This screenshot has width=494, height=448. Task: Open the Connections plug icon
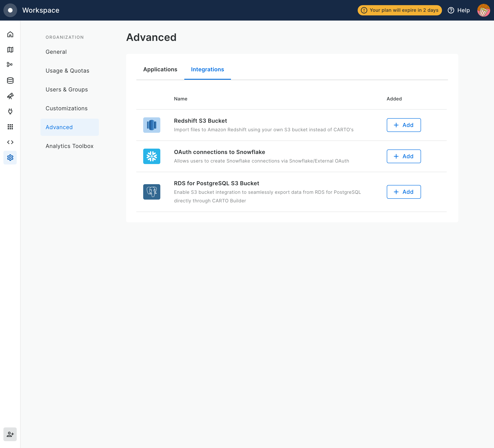point(10,111)
